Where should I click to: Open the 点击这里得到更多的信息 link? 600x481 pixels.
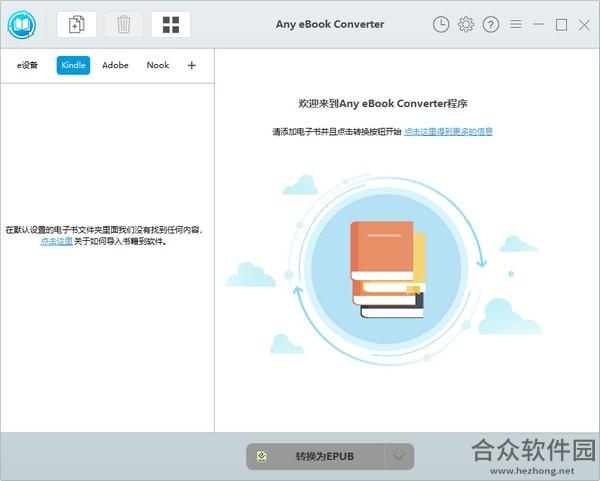448,132
